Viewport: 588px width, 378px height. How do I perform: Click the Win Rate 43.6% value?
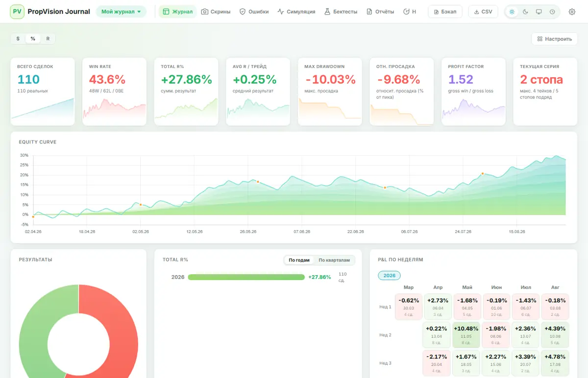coord(107,79)
